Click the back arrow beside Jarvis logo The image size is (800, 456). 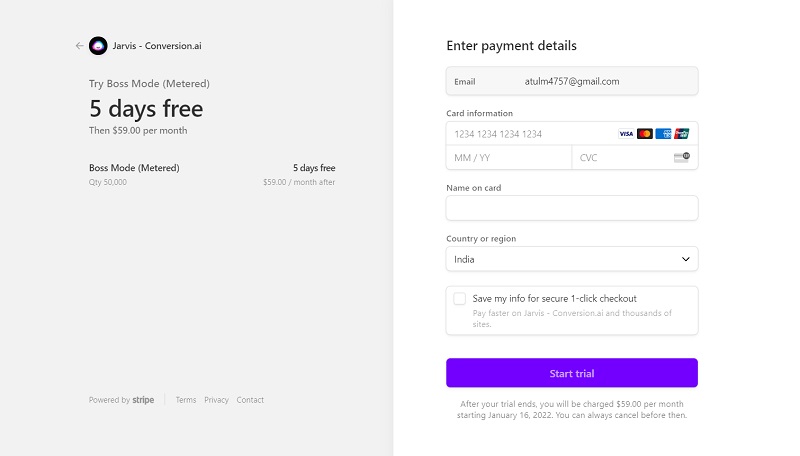(x=79, y=46)
